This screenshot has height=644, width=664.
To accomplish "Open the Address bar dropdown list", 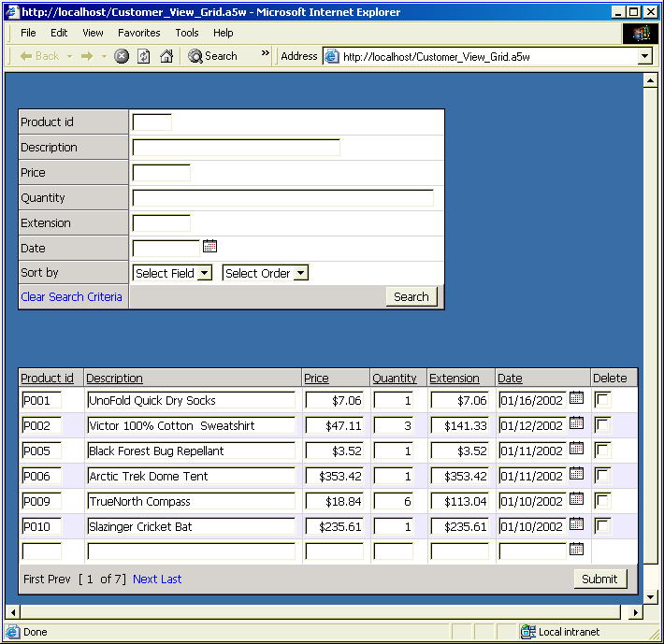I will click(644, 56).
